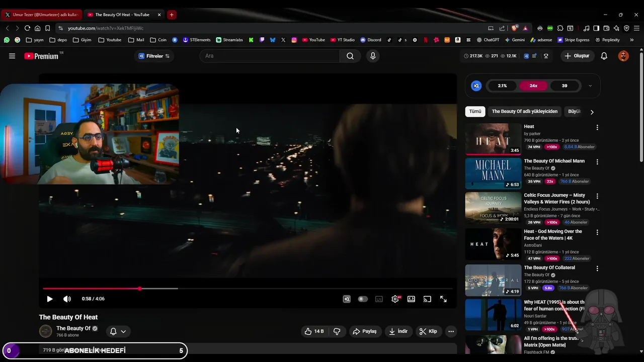Screen dimensions: 644x362
Task: Switch to Umur Tezer X browser tab
Action: click(x=41, y=15)
